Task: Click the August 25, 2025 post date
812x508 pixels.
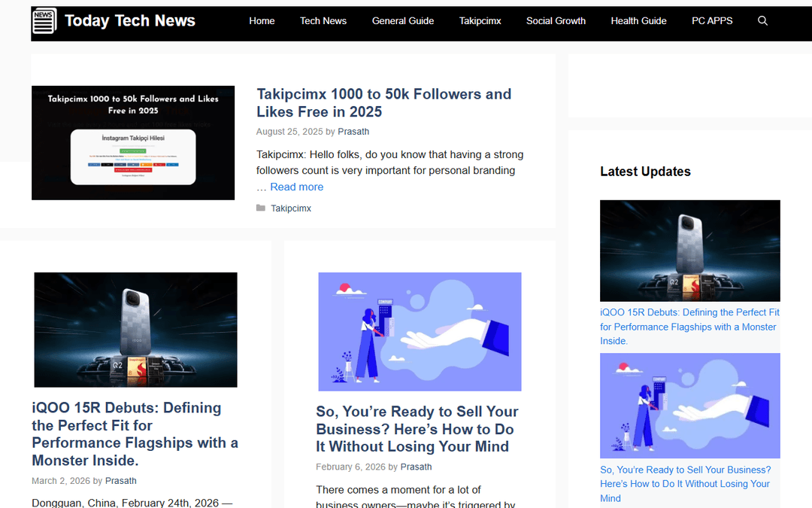Action: coord(289,132)
